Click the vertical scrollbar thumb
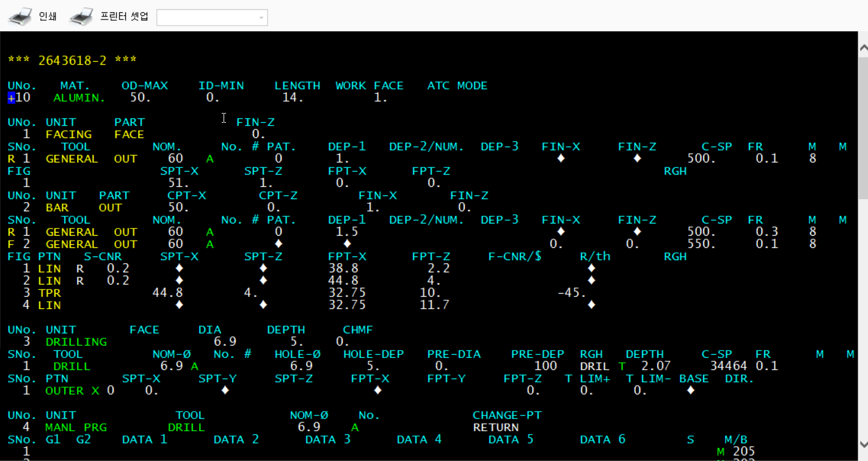Viewport: 868px width, 461px height. [x=863, y=128]
